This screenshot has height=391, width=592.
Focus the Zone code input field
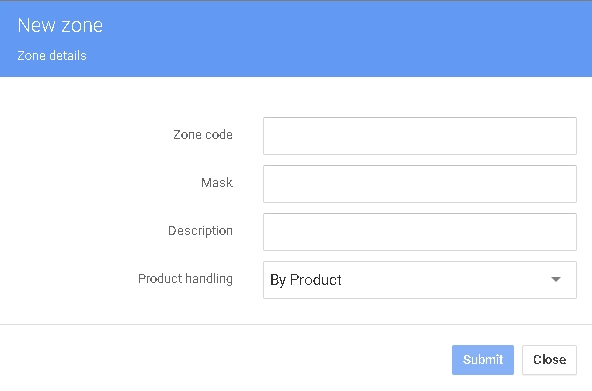(x=420, y=136)
